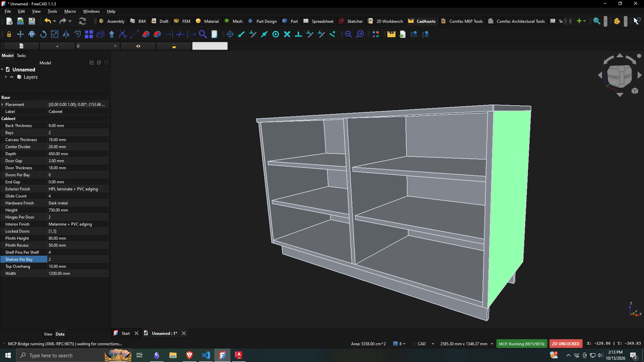Click the Move tool cross-arrows icon
The width and height of the screenshot is (644, 362).
[x=20, y=34]
